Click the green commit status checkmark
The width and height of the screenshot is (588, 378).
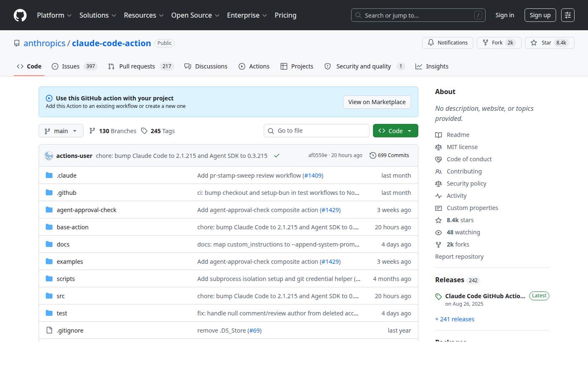[277, 156]
